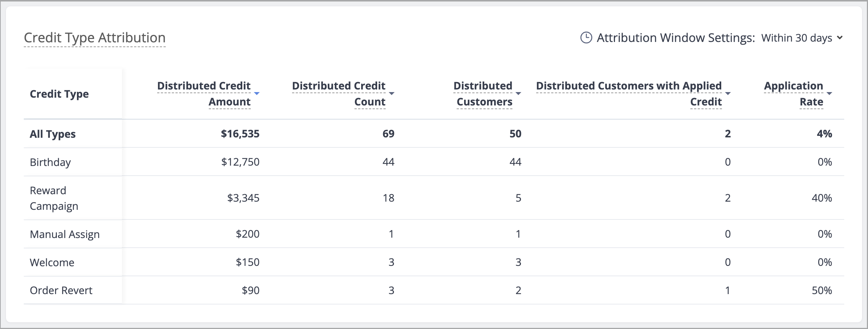Viewport: 868px width, 329px height.
Task: Select the Manual Assign row
Action: click(434, 234)
